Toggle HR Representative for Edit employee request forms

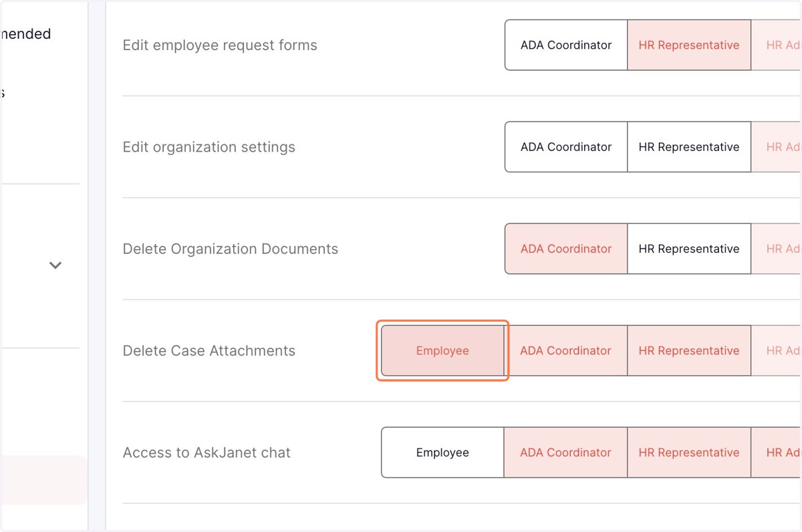pyautogui.click(x=689, y=45)
